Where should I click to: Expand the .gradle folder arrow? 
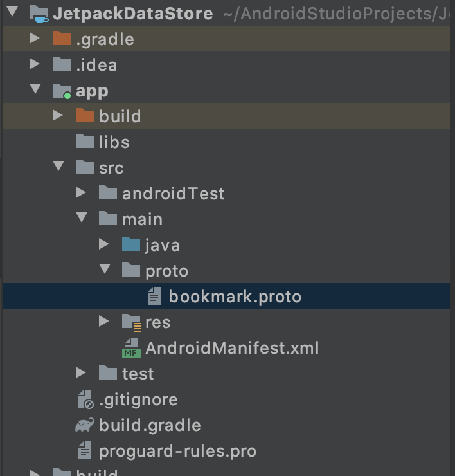click(35, 39)
